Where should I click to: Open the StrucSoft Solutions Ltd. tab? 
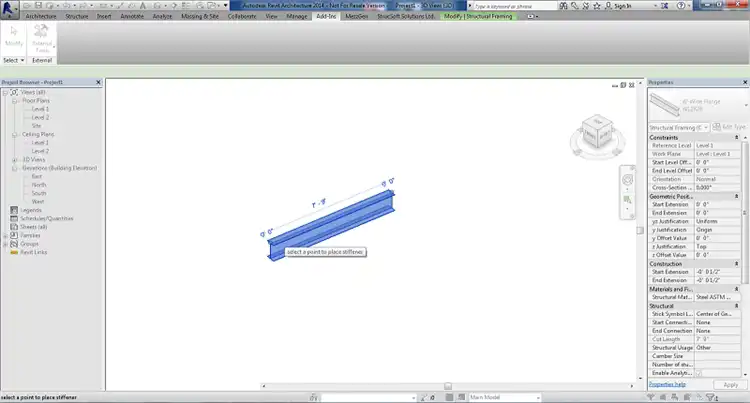pos(406,16)
